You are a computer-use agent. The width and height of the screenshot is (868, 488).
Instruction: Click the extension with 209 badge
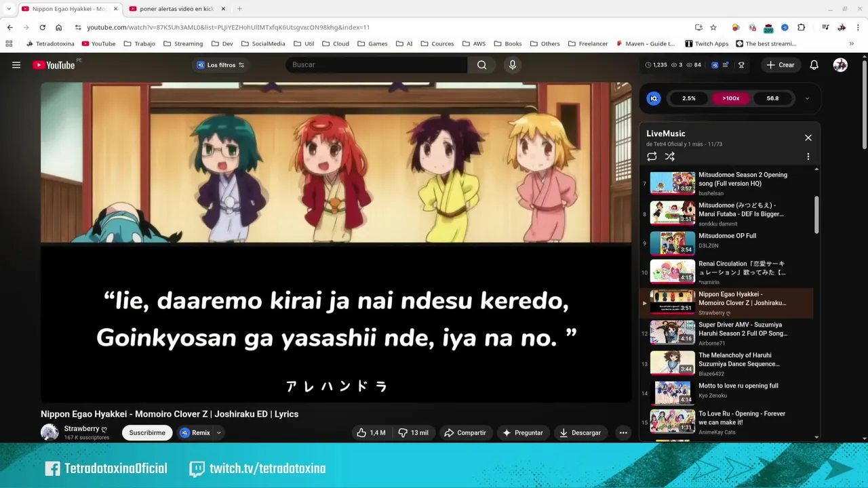[768, 27]
